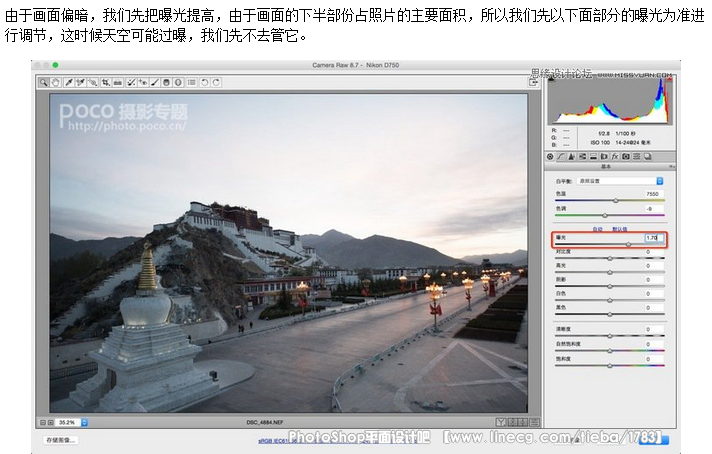This screenshot has width=712, height=454.
Task: Click the exposure value field 1.70
Action: click(654, 237)
